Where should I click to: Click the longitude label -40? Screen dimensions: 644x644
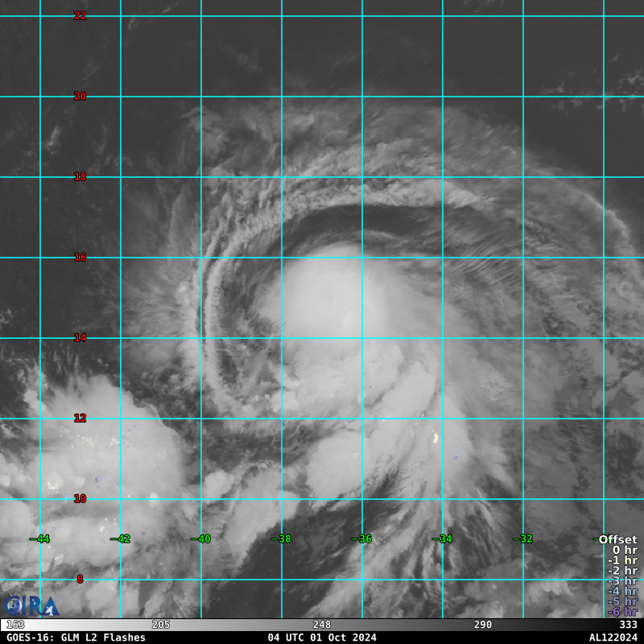tap(200, 539)
